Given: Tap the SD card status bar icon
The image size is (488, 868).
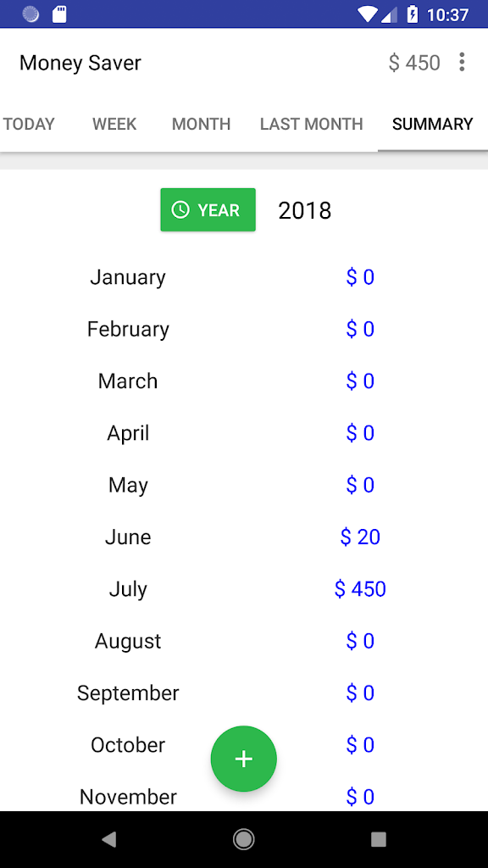Looking at the screenshot, I should click(59, 14).
